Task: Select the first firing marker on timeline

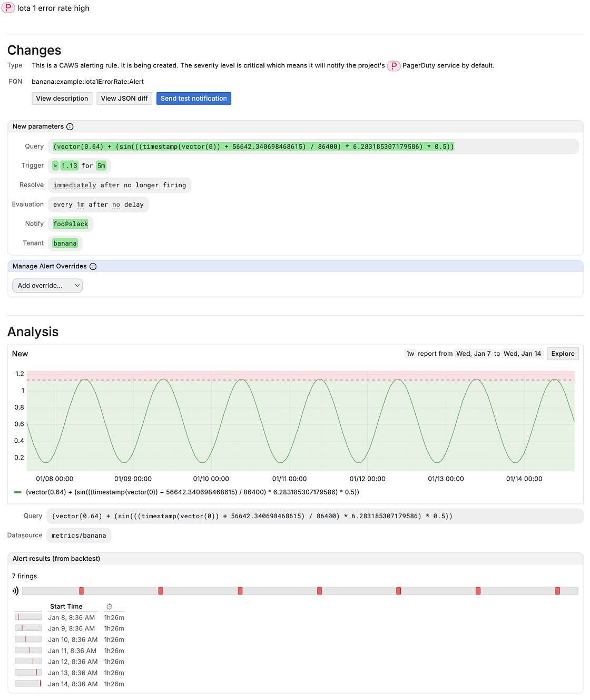Action: pyautogui.click(x=81, y=591)
